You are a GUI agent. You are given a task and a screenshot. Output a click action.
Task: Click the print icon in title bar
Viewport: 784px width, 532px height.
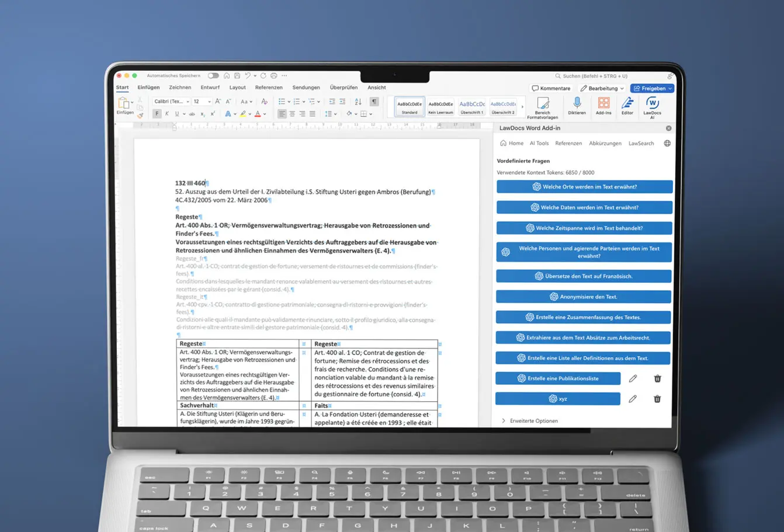pyautogui.click(x=273, y=76)
